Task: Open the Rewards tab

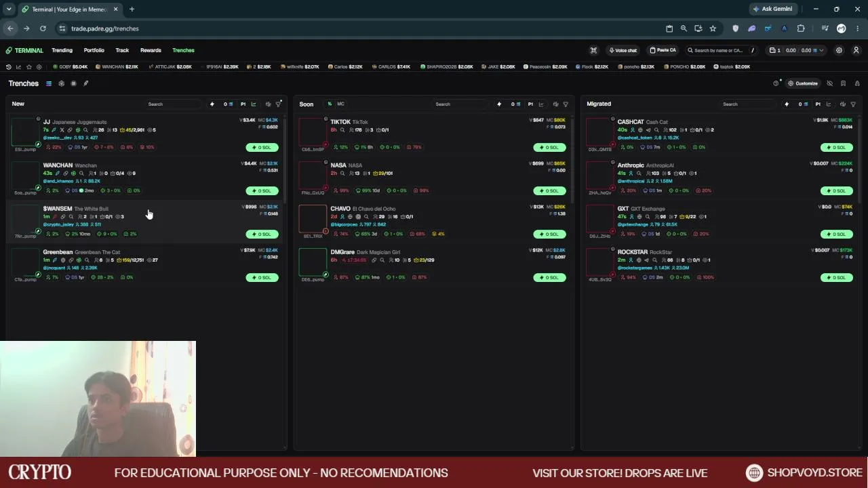Action: (x=151, y=50)
